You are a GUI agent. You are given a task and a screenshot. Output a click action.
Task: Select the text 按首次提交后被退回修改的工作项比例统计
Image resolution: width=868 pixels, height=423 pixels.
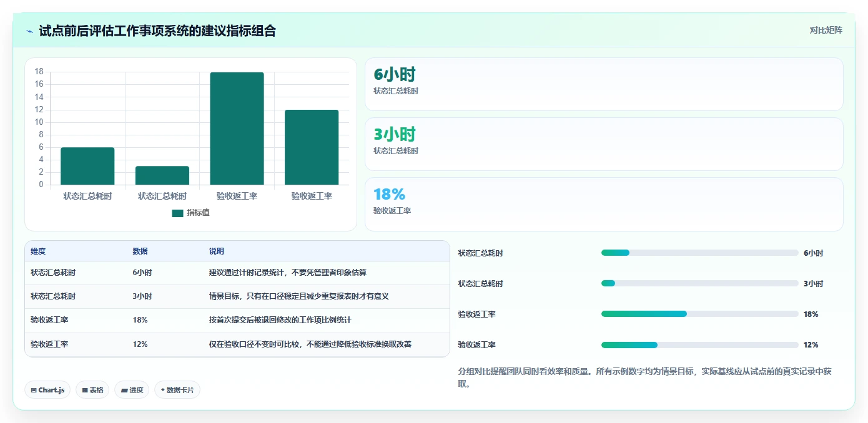point(280,320)
